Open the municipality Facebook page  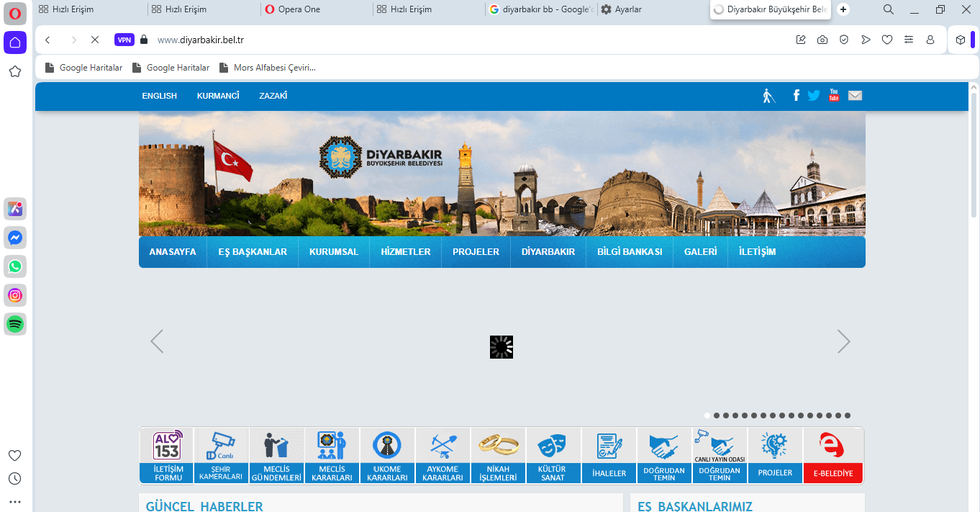[x=796, y=95]
